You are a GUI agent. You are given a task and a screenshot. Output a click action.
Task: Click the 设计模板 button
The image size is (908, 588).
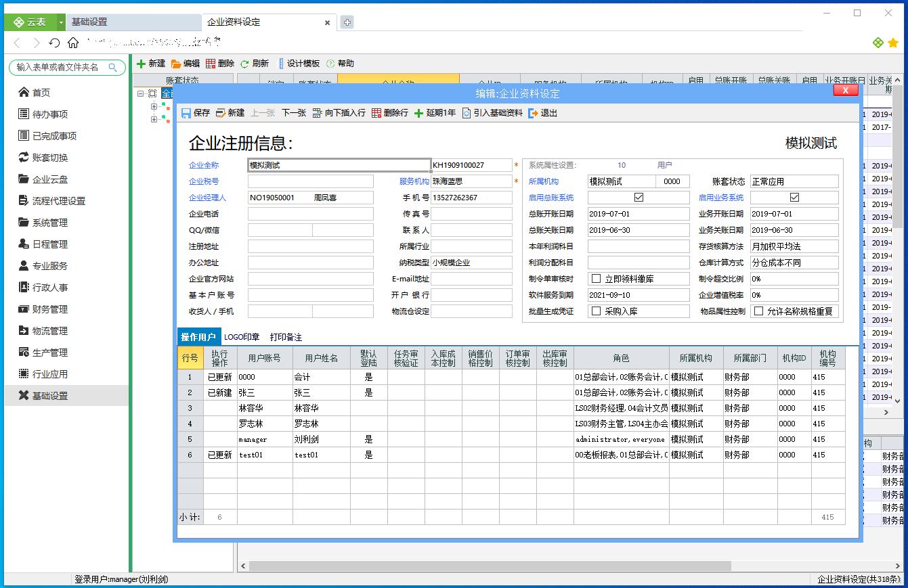(x=301, y=64)
